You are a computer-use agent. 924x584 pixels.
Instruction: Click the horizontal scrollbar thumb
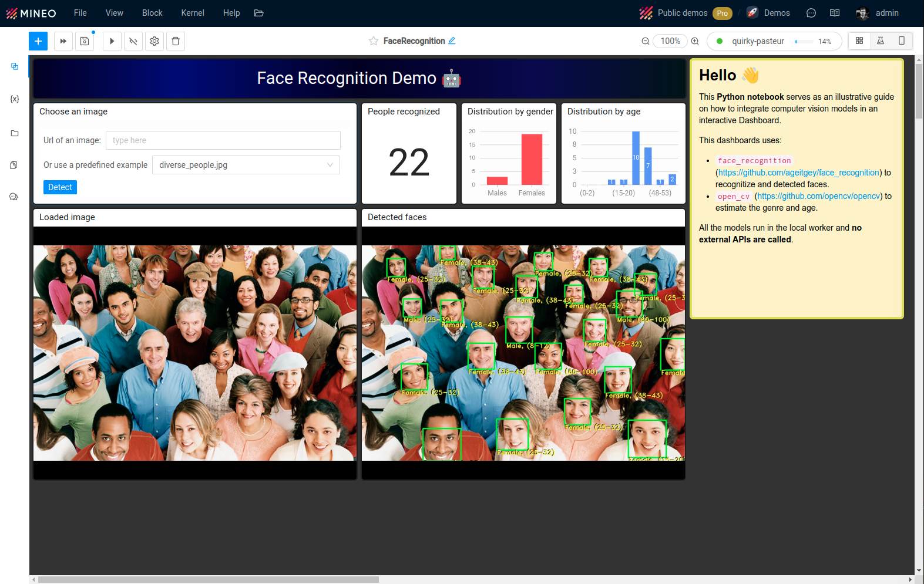tap(209, 579)
